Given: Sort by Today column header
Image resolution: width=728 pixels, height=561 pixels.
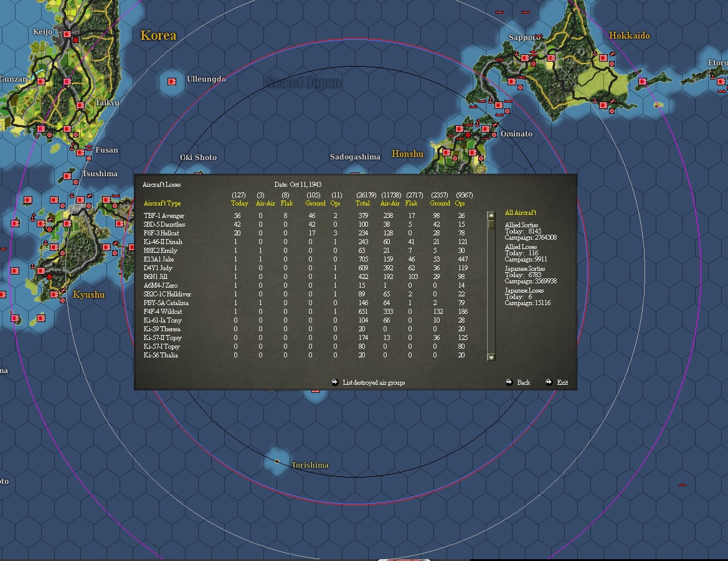Looking at the screenshot, I should (240, 203).
